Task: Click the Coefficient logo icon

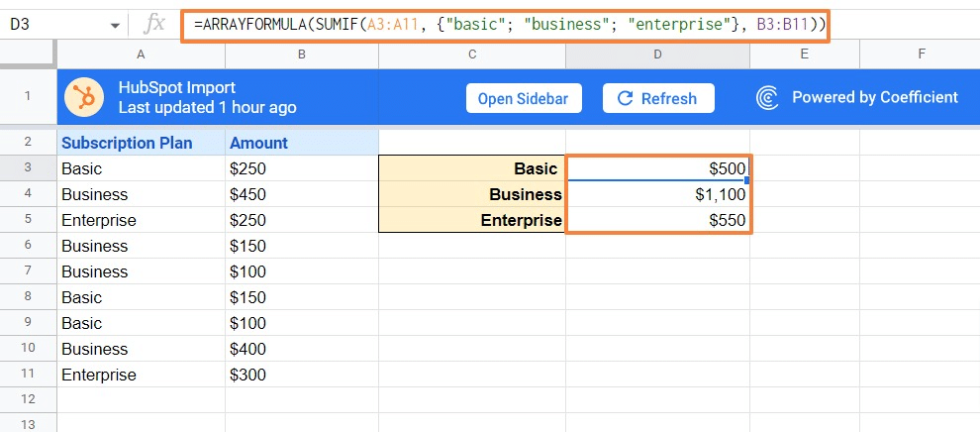Action: point(769,98)
